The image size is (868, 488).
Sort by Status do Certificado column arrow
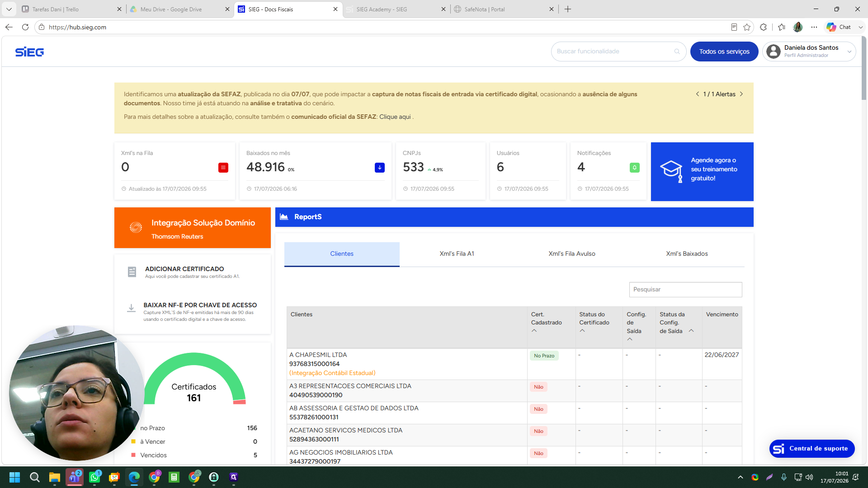point(582,331)
